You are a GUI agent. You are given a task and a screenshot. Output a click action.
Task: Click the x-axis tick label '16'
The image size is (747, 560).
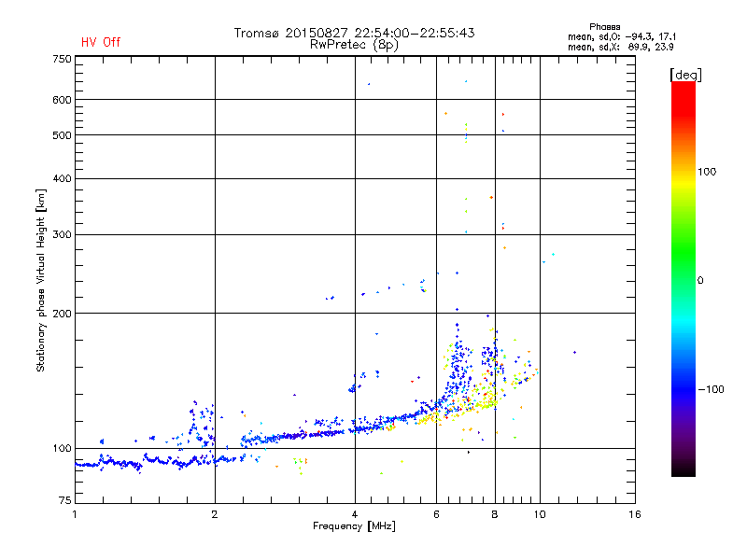(x=635, y=514)
